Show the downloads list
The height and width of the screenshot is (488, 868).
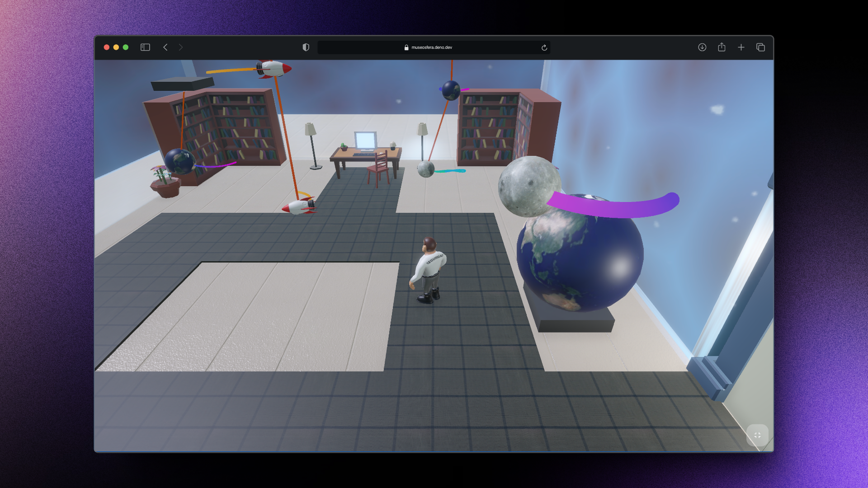pos(702,47)
